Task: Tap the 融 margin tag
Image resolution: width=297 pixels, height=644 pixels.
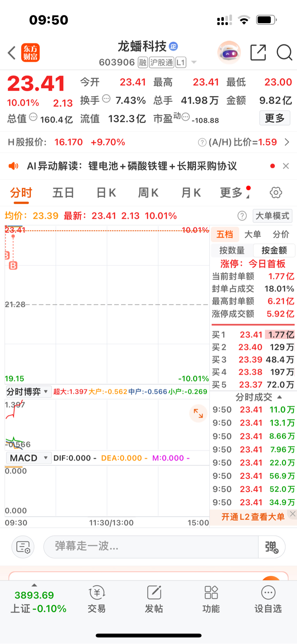Action: (x=143, y=62)
